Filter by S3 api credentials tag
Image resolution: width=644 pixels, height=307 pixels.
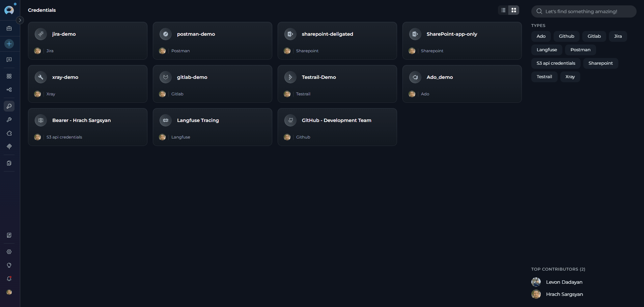coord(556,63)
